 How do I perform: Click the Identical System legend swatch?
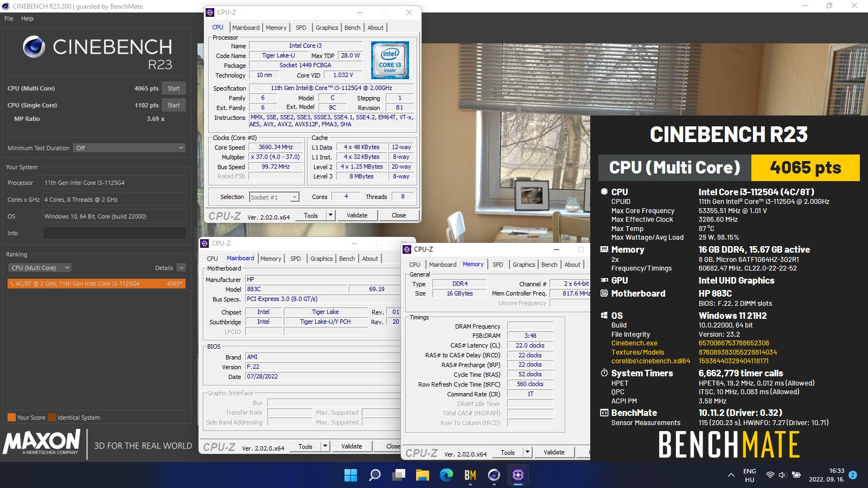[52, 418]
